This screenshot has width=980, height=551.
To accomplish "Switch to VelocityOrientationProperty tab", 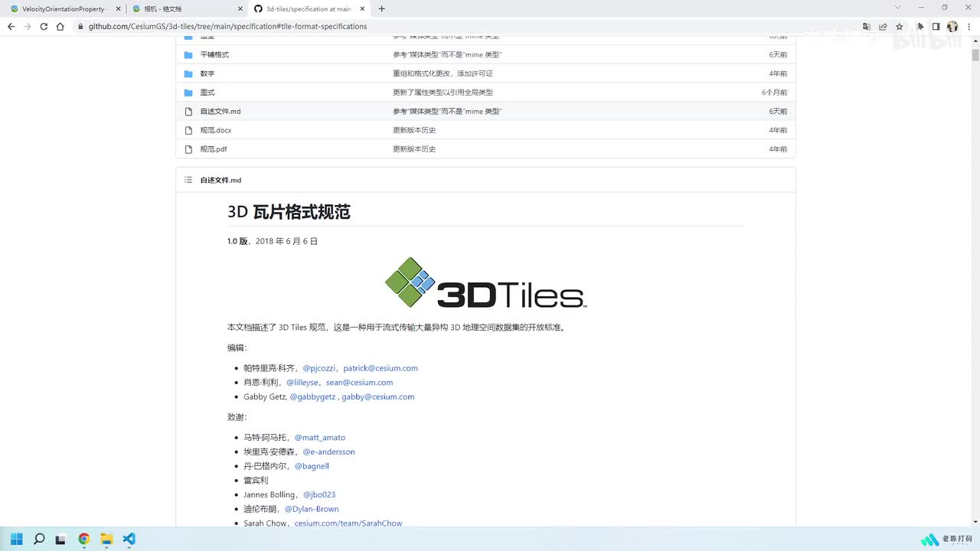I will (63, 8).
